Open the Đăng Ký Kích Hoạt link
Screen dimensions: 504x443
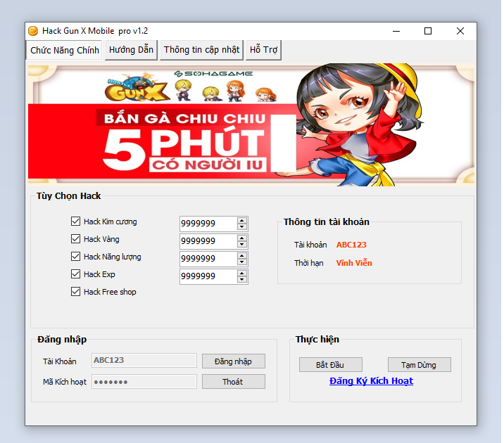[371, 381]
